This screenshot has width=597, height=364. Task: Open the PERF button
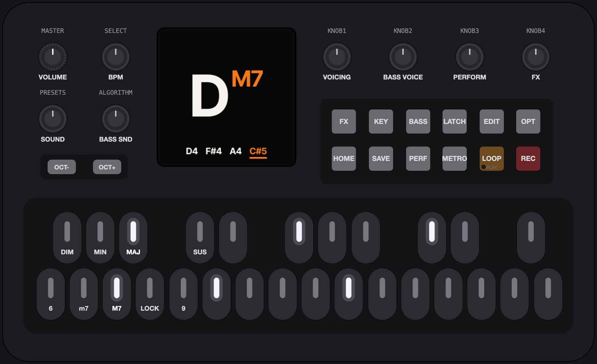418,159
